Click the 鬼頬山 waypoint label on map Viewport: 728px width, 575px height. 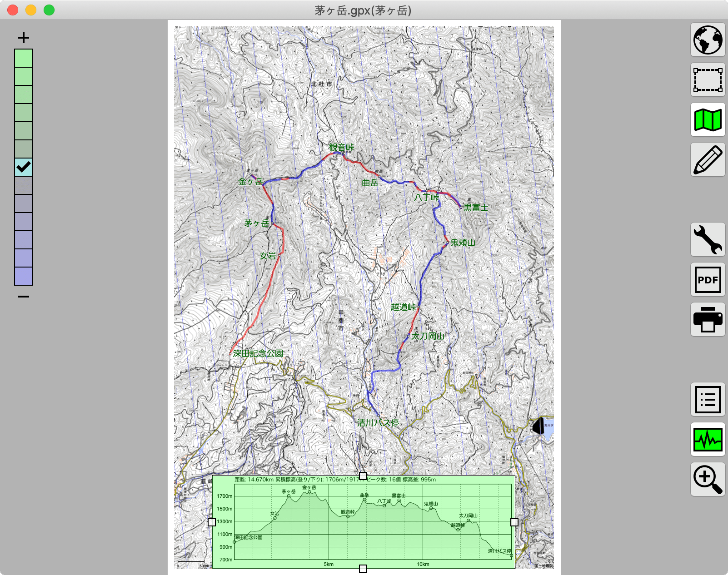(463, 243)
